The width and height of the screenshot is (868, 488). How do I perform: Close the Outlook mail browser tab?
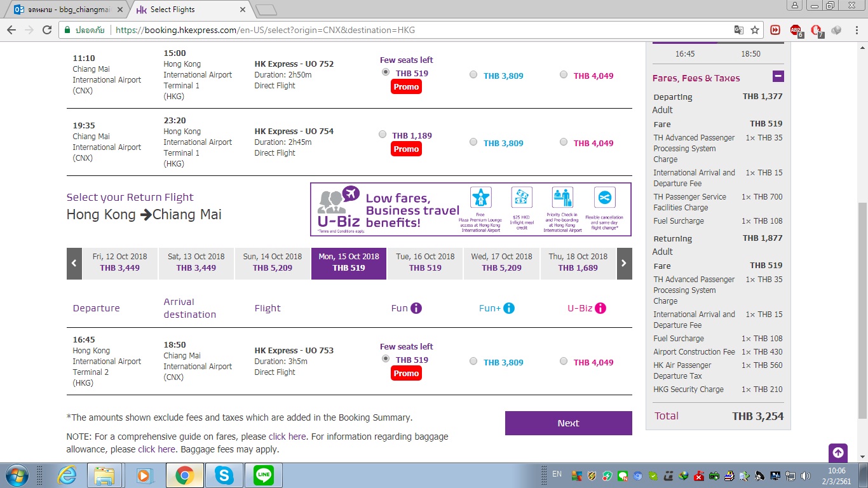point(119,10)
